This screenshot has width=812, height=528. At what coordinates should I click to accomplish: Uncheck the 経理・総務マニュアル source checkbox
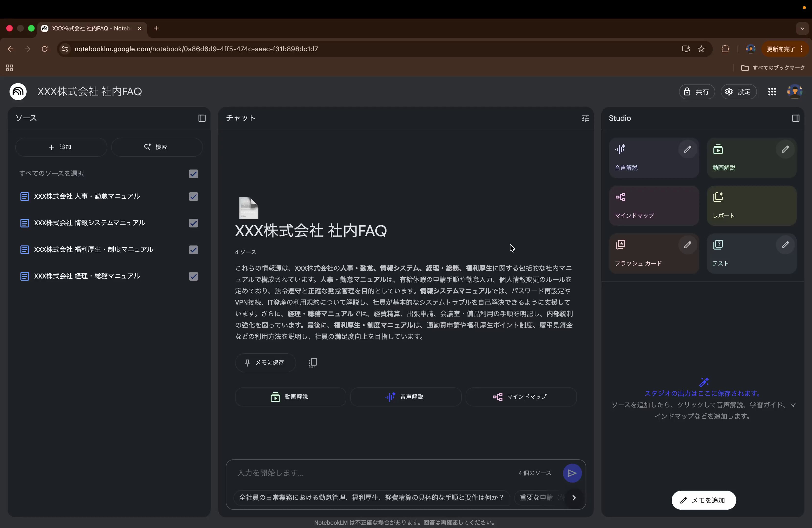(193, 276)
